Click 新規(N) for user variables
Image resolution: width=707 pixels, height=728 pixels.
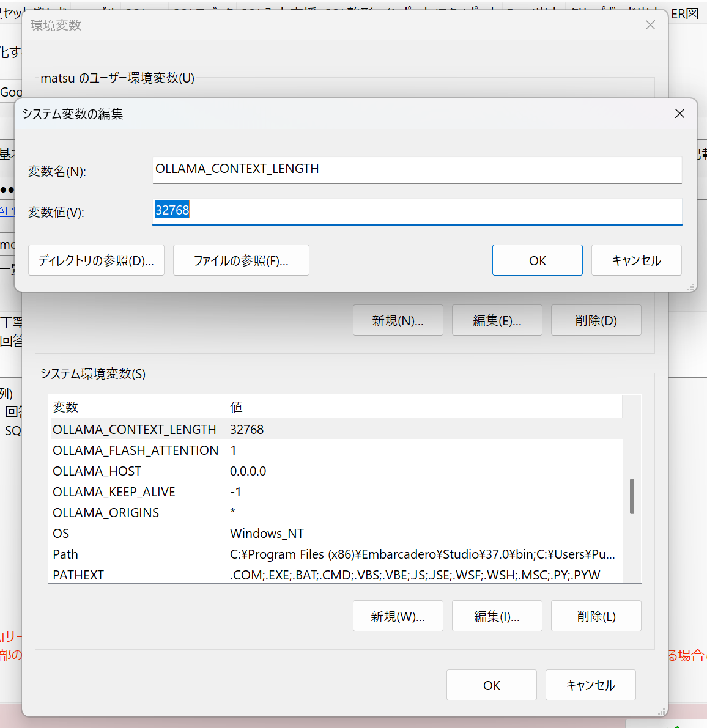pos(398,320)
